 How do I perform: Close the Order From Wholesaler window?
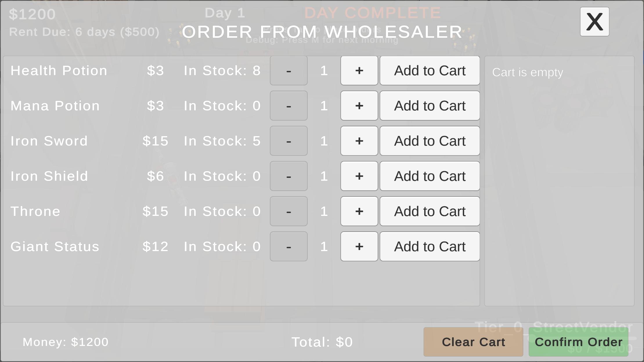(594, 22)
